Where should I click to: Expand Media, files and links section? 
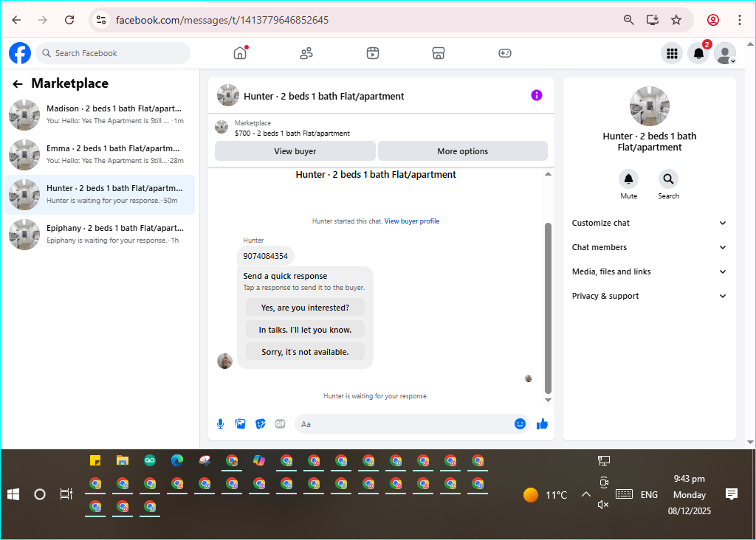(x=649, y=271)
